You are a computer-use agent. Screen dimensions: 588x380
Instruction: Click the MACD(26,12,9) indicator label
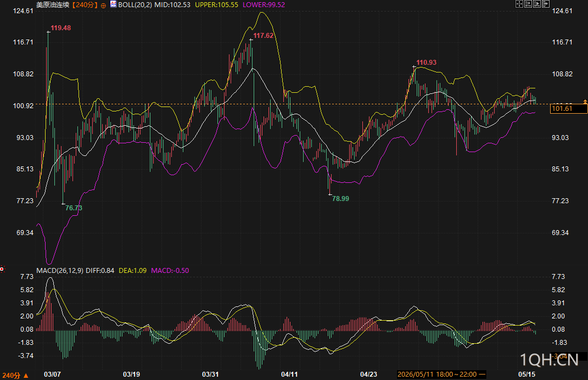pos(60,271)
